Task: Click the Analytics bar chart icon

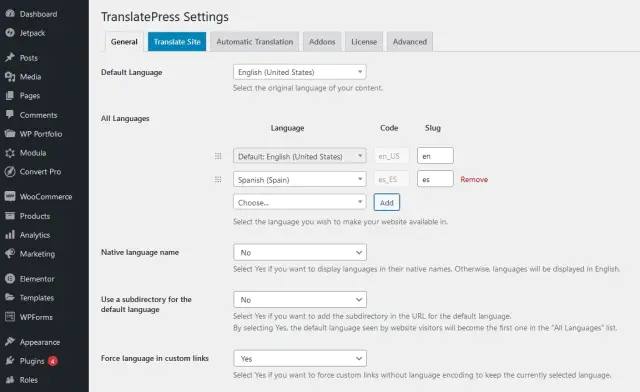Action: tap(10, 235)
